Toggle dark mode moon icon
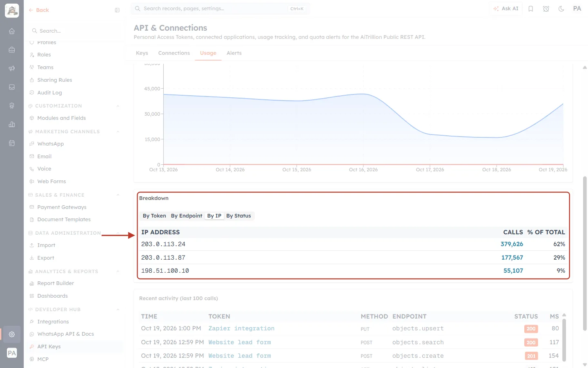The width and height of the screenshot is (588, 368). [561, 9]
